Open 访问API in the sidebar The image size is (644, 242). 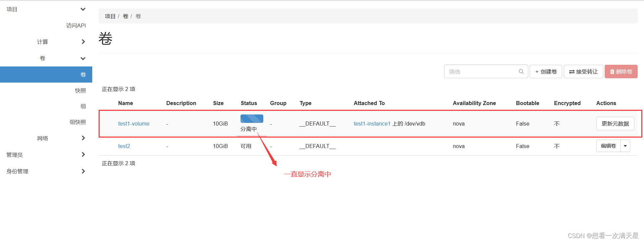[x=76, y=26]
